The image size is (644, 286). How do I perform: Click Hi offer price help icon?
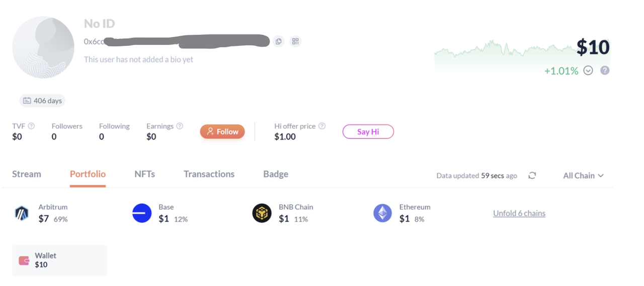coord(322,126)
